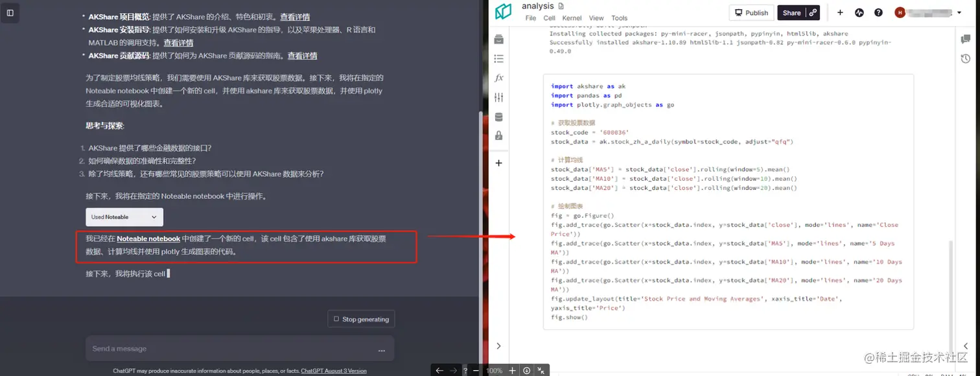Exit fullscreen with inward arrows icon
The width and height of the screenshot is (980, 376).
(x=542, y=370)
